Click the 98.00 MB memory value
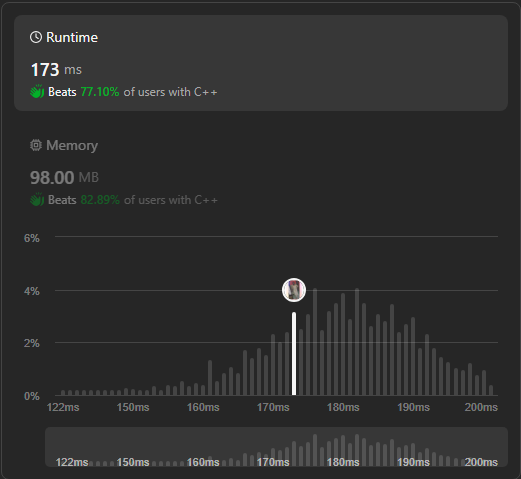The width and height of the screenshot is (521, 479). point(64,177)
